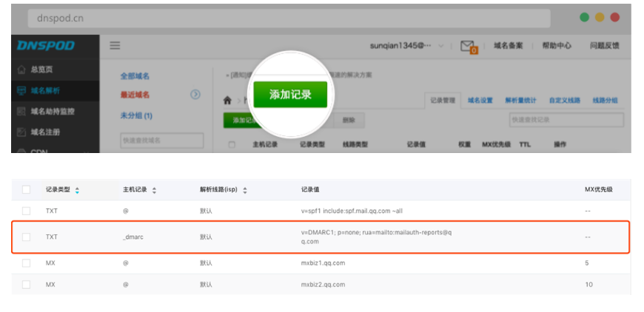
Task: Switch to the 域名设置 tab
Action: [480, 101]
